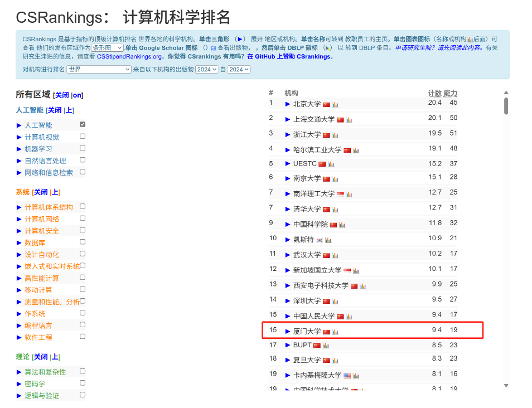This screenshot has width=532, height=408.
Task: Uncheck the 人工智能 checkbox
Action: (x=83, y=124)
